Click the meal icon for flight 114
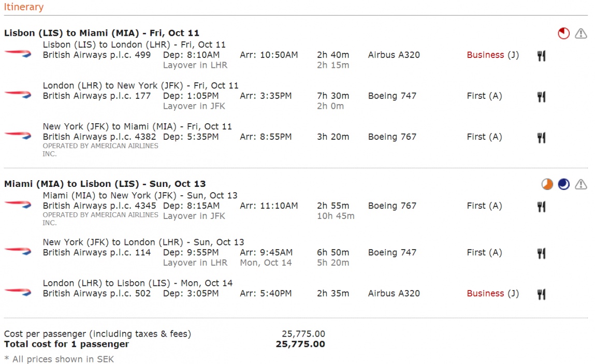 (542, 253)
